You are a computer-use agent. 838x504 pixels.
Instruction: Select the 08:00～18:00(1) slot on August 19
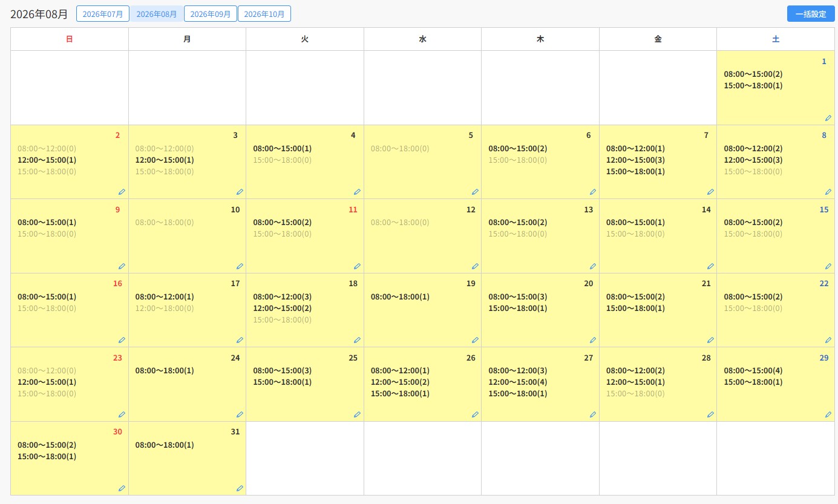pos(400,296)
